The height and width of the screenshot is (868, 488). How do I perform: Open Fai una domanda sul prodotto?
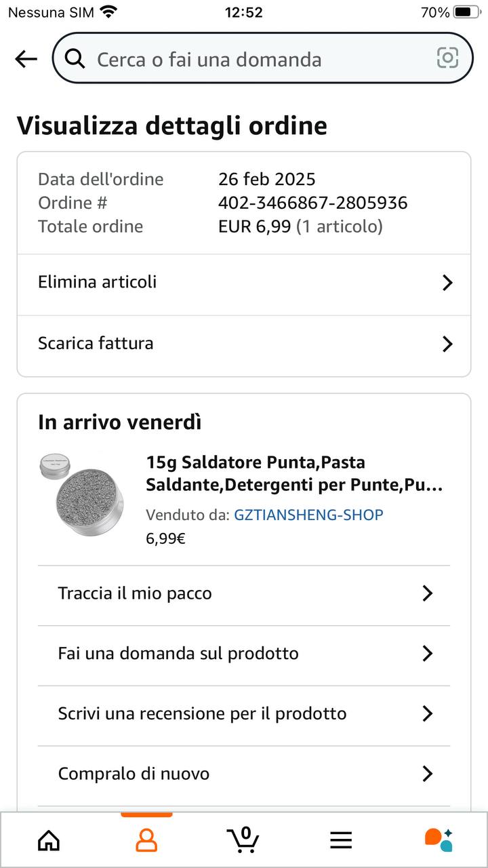[x=244, y=654]
